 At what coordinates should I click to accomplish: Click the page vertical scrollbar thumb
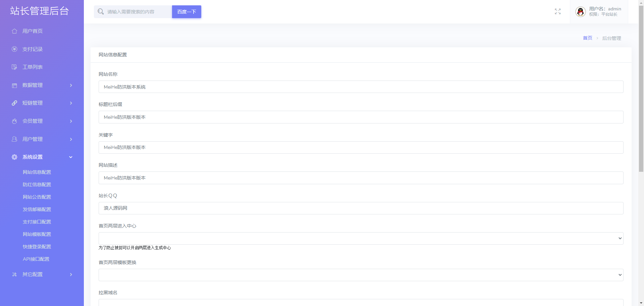(641, 89)
